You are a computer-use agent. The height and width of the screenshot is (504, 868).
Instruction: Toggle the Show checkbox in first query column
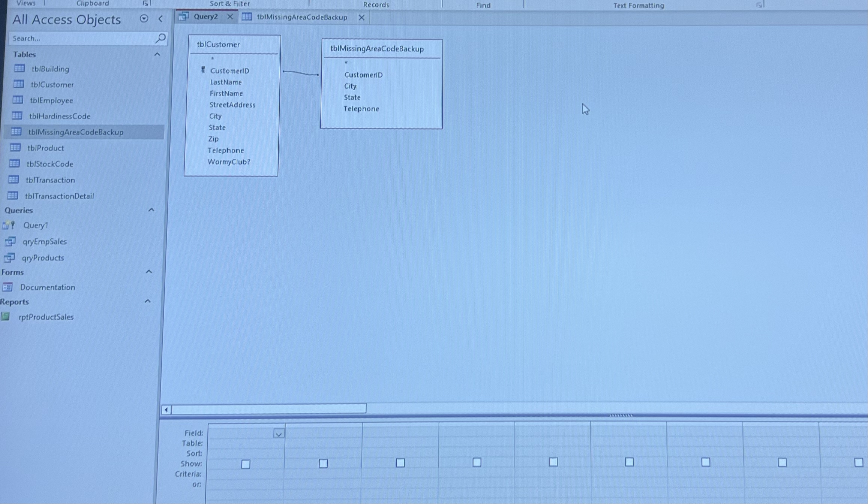coord(246,464)
